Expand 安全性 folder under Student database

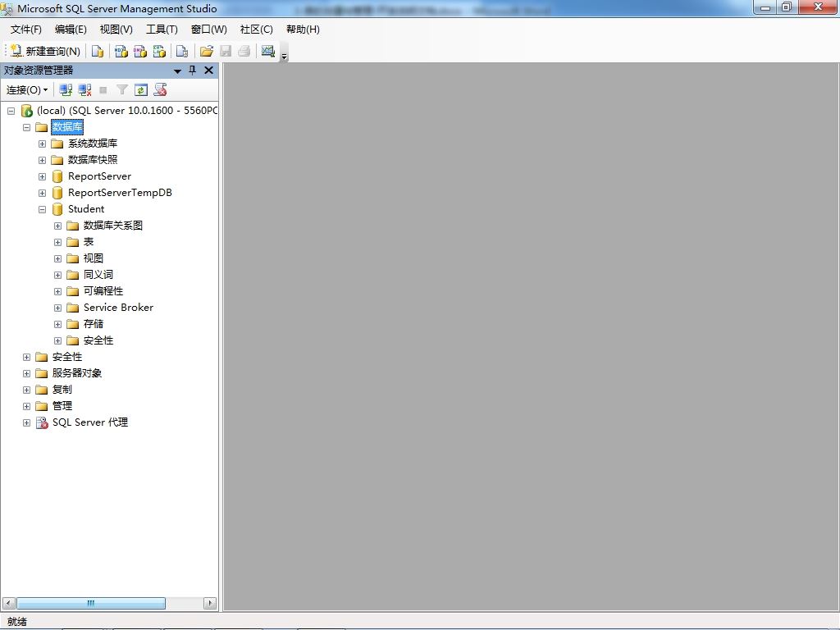pos(58,340)
